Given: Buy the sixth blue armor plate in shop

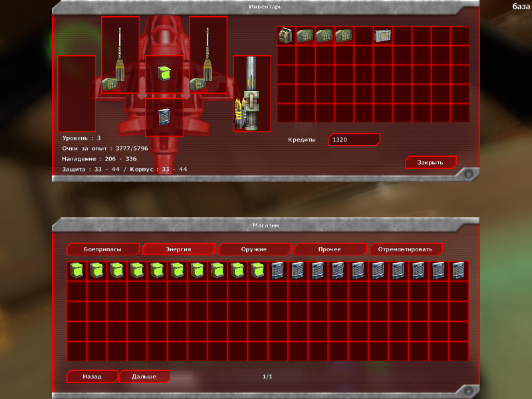Looking at the screenshot, I should coord(378,271).
